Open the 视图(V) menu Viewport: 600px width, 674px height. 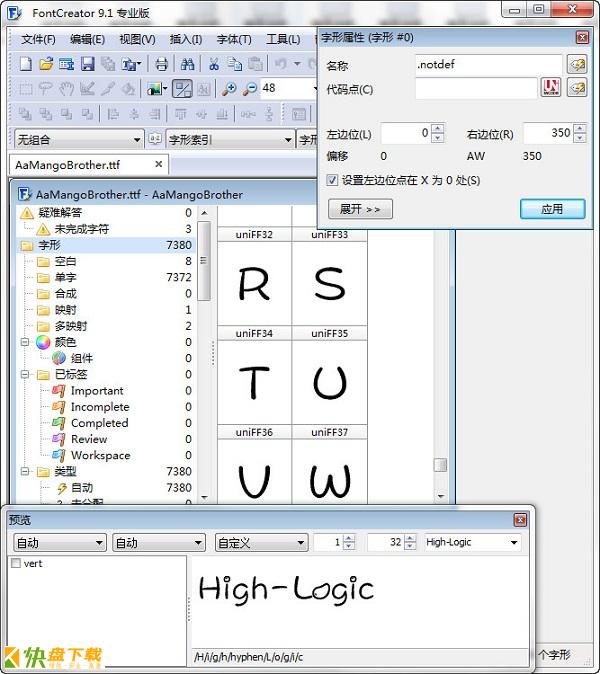pos(137,40)
